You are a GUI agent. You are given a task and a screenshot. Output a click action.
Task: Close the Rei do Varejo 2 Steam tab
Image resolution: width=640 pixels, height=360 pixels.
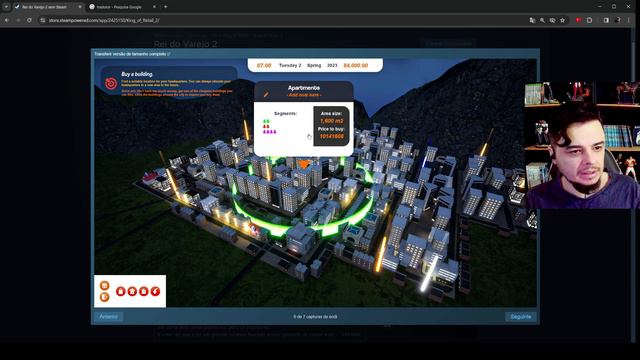pyautogui.click(x=80, y=7)
